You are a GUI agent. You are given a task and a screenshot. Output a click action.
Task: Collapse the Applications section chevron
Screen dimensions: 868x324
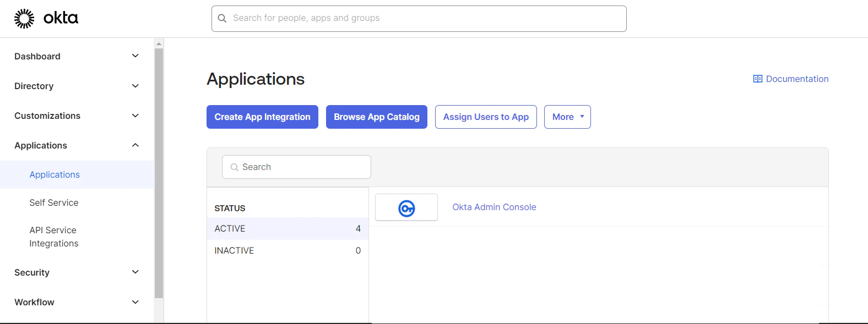[135, 145]
